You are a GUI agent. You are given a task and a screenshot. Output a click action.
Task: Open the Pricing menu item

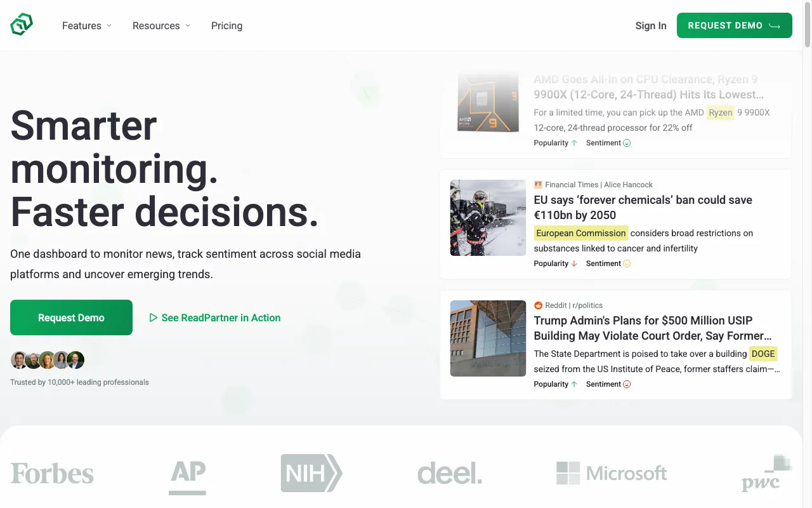point(226,26)
